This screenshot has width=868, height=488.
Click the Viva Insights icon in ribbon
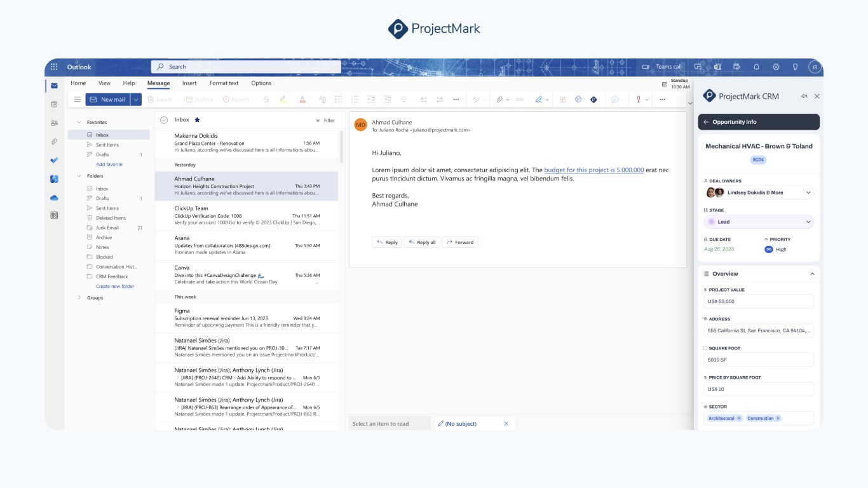(x=578, y=99)
